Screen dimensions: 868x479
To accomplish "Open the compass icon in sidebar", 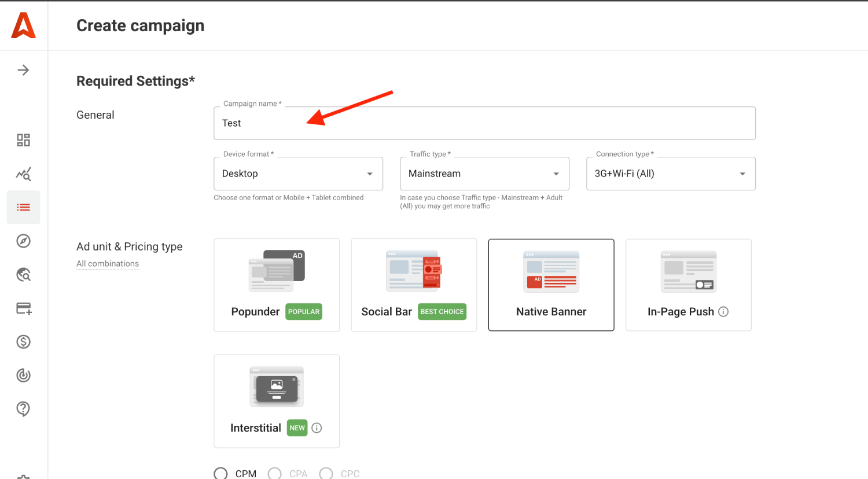I will (23, 241).
